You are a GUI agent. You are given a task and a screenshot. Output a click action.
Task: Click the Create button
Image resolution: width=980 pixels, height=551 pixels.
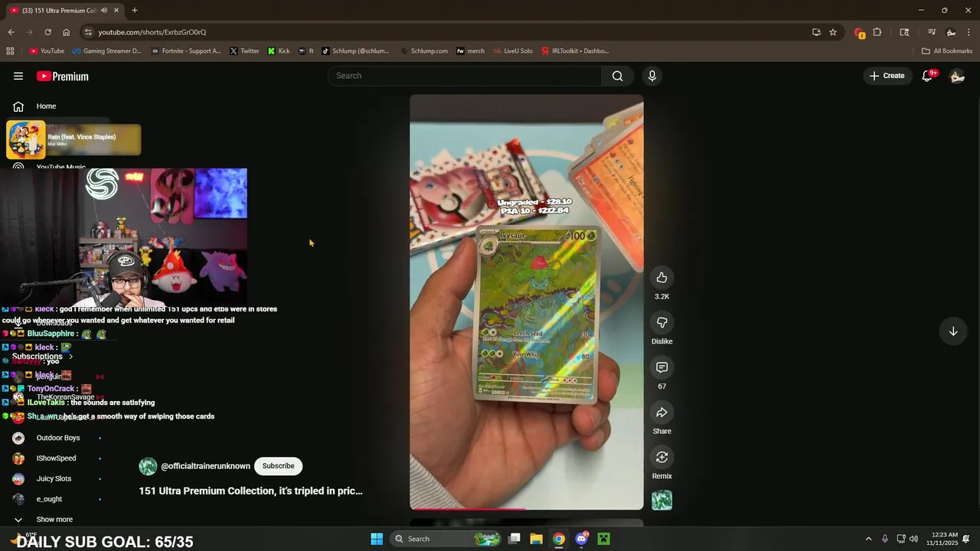887,76
